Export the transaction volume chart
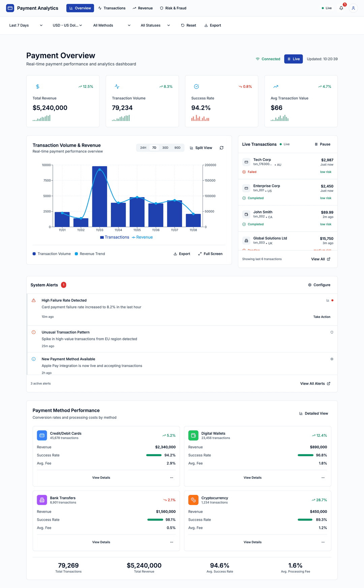Image resolution: width=364 pixels, height=588 pixels. click(x=182, y=254)
